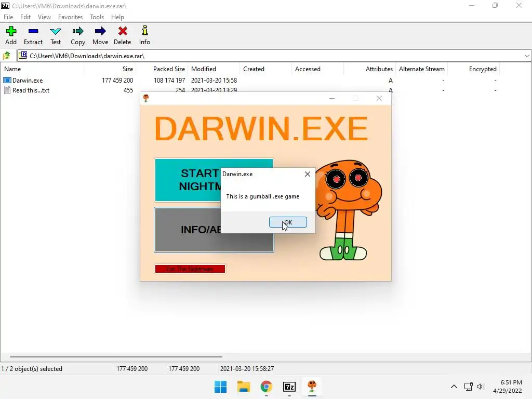Confirm the Darwin.exe dialog with OK
Screen dimensions: 532x399
(288, 222)
